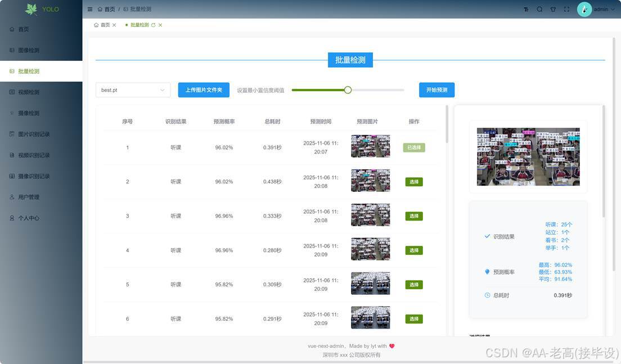Click the 上传图片文件夹 button
621x364 pixels.
(x=204, y=90)
